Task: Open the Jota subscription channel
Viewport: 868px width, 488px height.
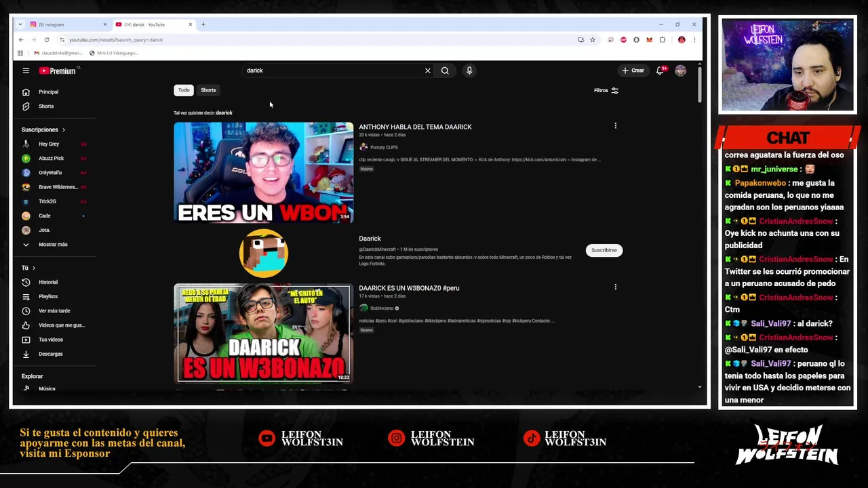Action: pos(44,230)
